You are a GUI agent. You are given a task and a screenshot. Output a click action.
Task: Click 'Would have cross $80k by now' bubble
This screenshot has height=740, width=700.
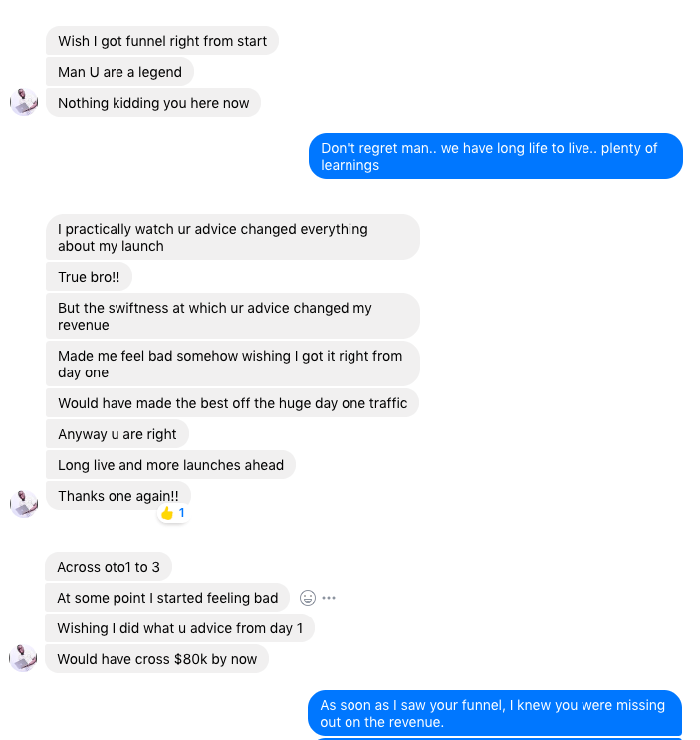tap(157, 659)
